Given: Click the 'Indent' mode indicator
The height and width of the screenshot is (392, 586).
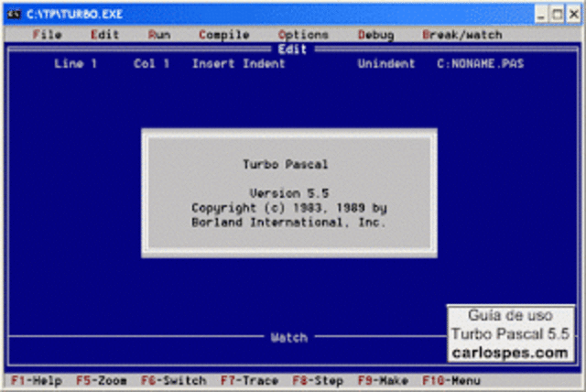Looking at the screenshot, I should 264,63.
